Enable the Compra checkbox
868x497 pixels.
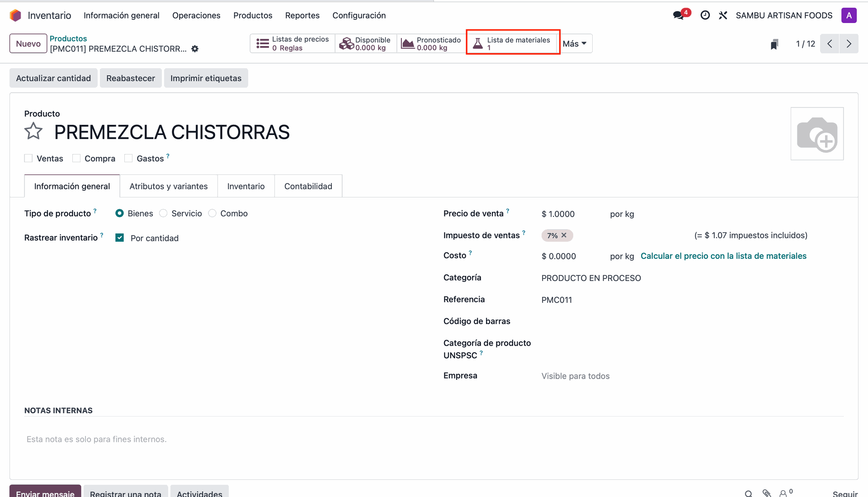[76, 159]
